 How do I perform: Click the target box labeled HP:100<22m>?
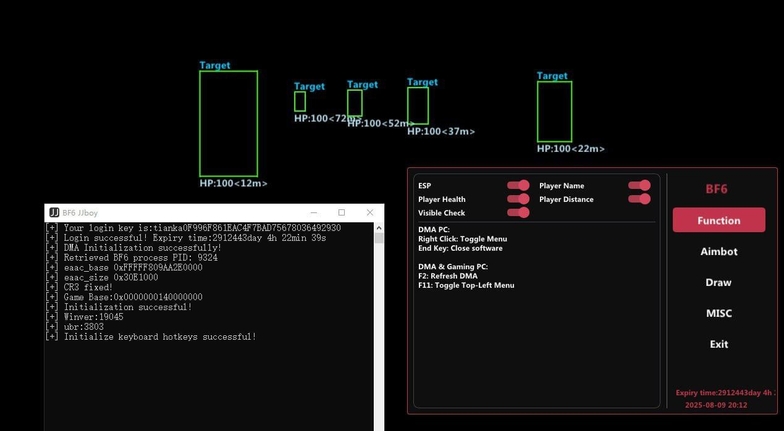pyautogui.click(x=554, y=112)
